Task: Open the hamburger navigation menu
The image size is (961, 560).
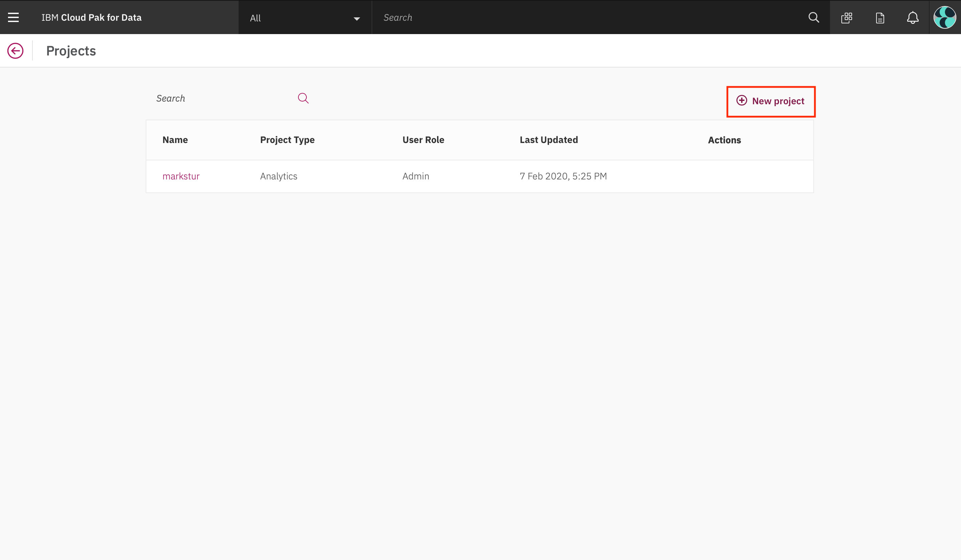Action: pyautogui.click(x=13, y=17)
